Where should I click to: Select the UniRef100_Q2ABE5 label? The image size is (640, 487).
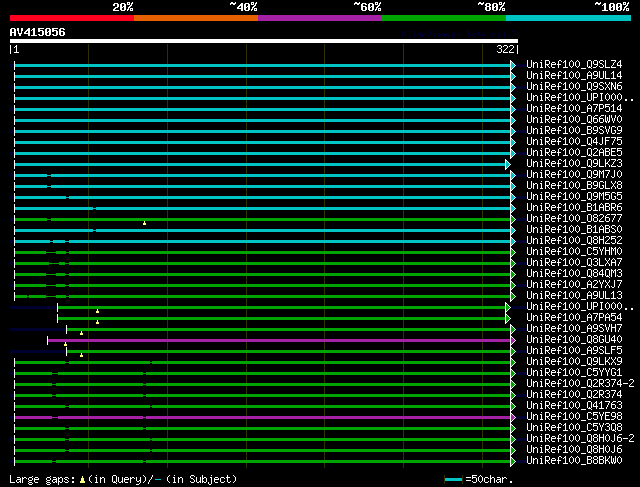click(x=574, y=153)
